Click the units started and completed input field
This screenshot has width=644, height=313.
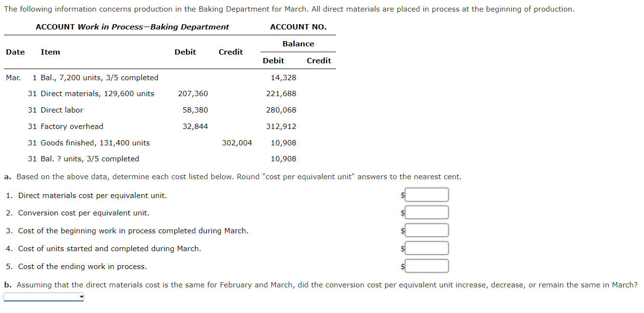click(x=426, y=248)
